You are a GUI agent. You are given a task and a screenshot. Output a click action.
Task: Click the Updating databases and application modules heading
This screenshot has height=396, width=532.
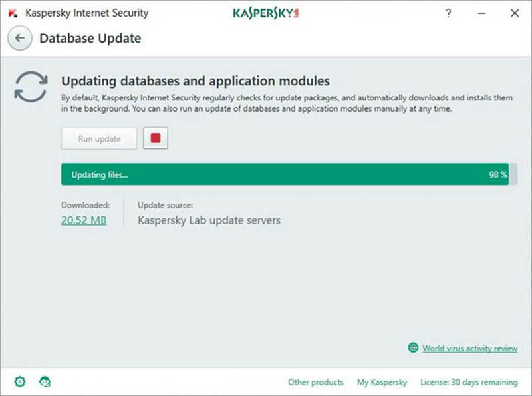(x=196, y=81)
